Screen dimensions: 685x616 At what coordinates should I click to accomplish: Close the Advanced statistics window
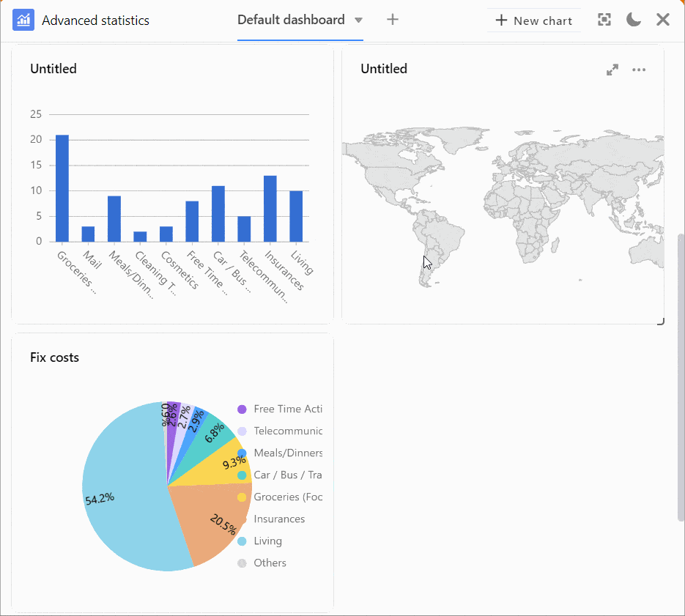(x=663, y=20)
